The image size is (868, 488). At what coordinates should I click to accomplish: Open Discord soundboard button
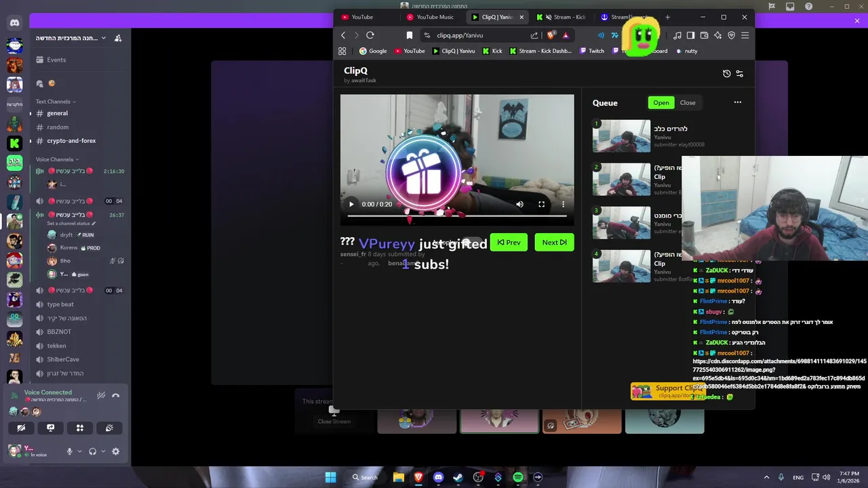click(x=109, y=428)
